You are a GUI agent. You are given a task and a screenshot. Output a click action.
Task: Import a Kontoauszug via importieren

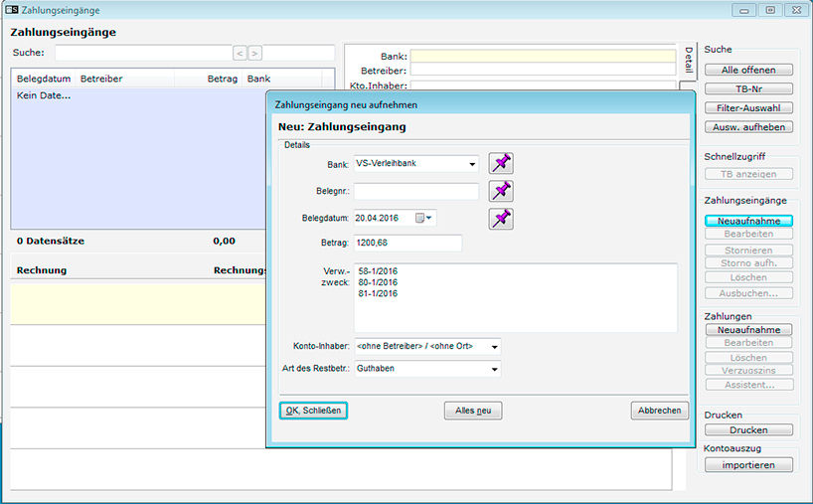(x=748, y=465)
